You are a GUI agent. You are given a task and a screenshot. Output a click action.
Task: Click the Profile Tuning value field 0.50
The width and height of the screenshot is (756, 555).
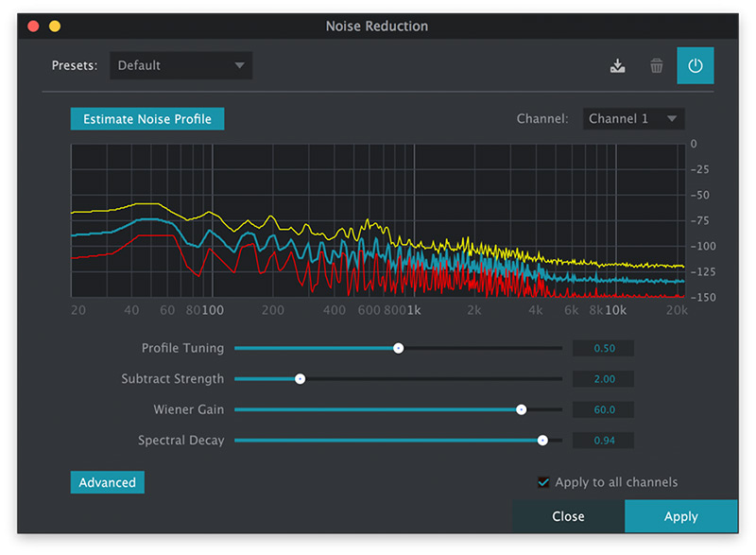point(604,349)
